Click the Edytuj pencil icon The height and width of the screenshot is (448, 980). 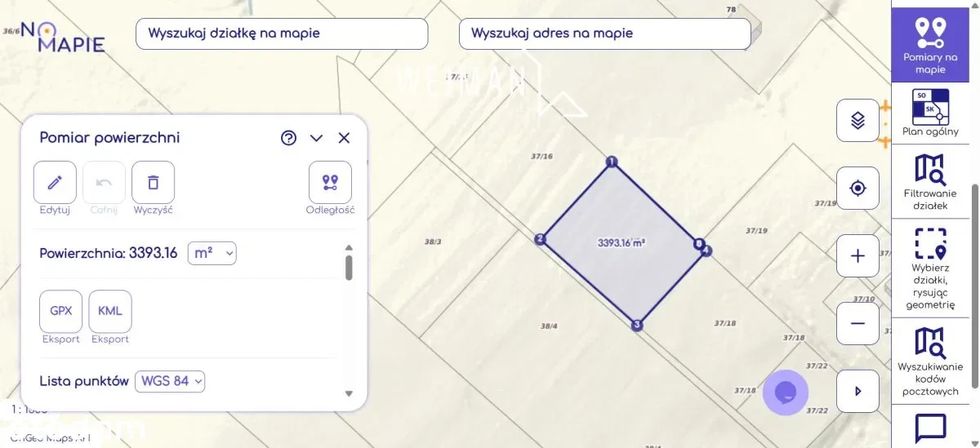[x=55, y=183]
